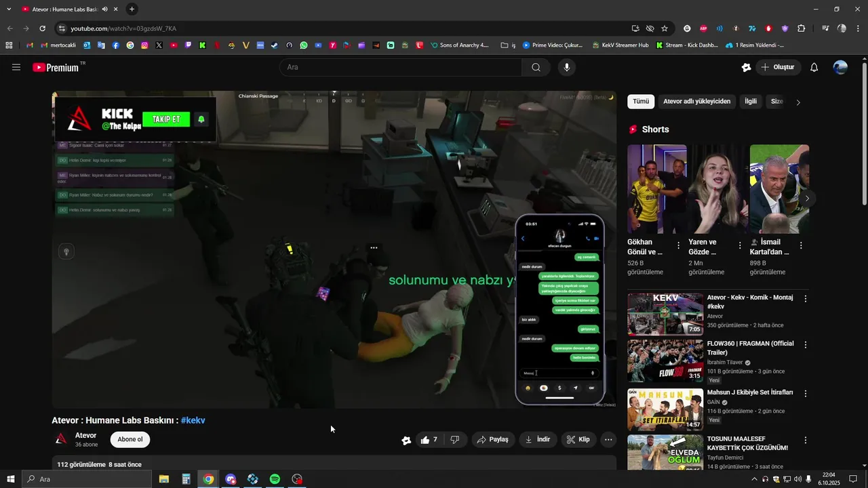The height and width of the screenshot is (488, 868).
Task: Open options for İsmail Kartal'dan short
Action: pyautogui.click(x=801, y=245)
